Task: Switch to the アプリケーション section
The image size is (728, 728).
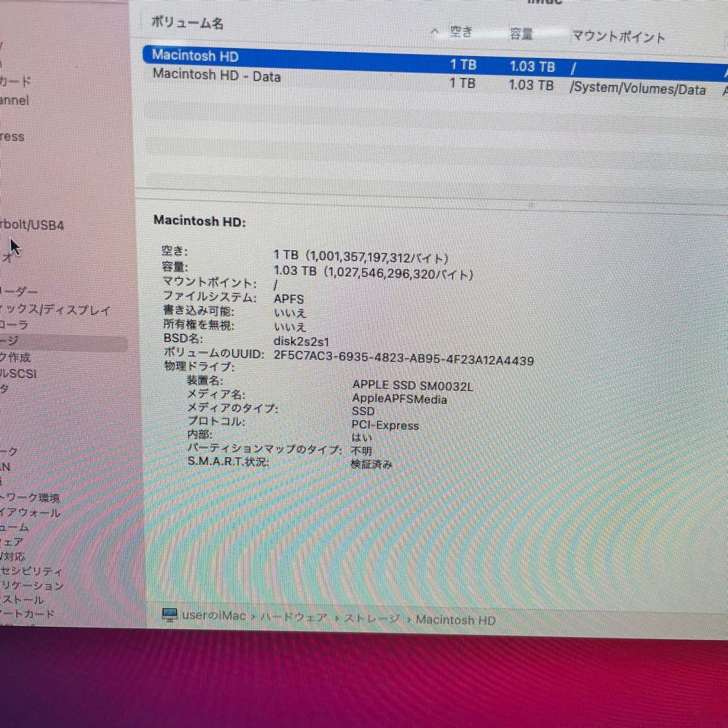Action: [x=34, y=586]
